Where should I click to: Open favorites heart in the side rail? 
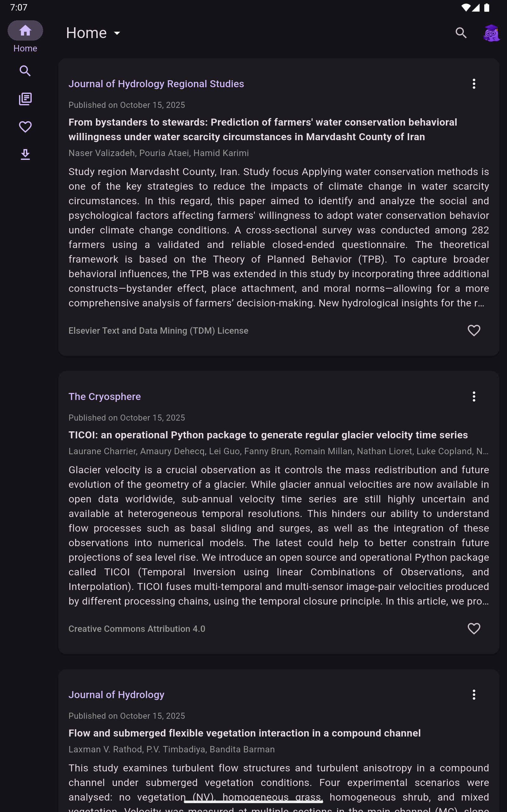pos(25,127)
